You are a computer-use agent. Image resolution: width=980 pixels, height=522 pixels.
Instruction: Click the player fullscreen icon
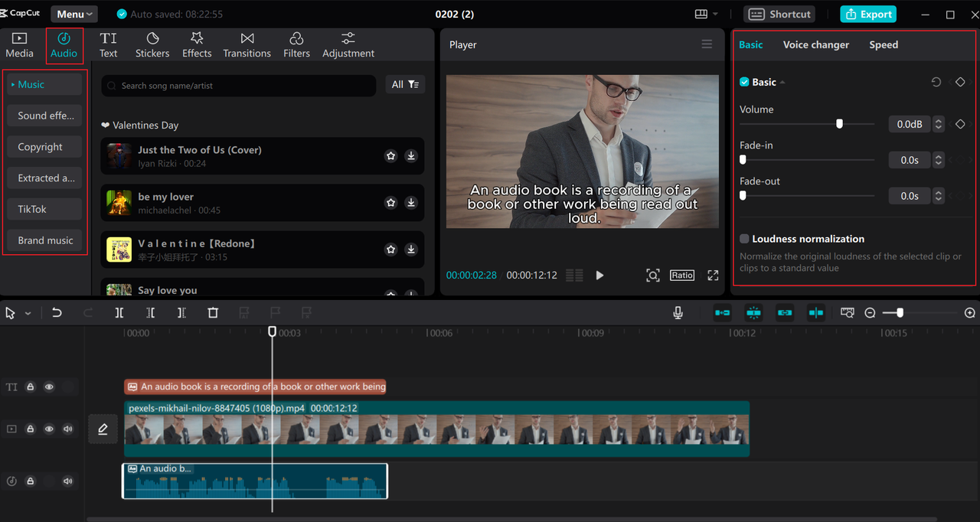(x=713, y=276)
